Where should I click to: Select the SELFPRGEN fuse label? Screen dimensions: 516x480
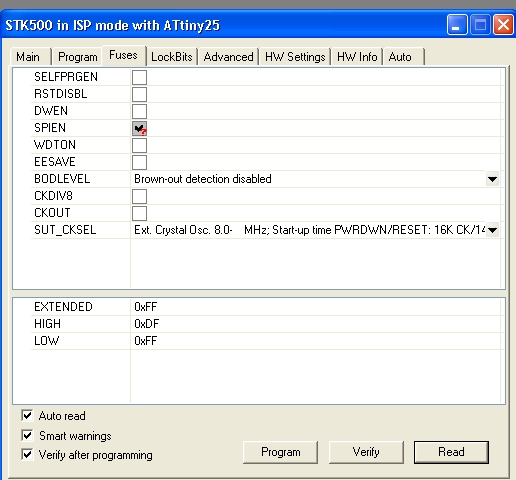(x=66, y=77)
